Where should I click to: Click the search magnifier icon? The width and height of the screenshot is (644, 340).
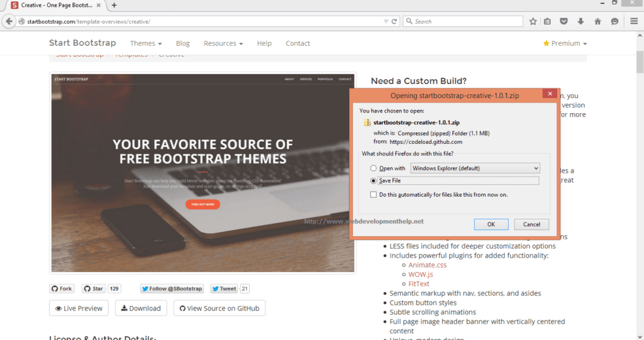pyautogui.click(x=409, y=21)
